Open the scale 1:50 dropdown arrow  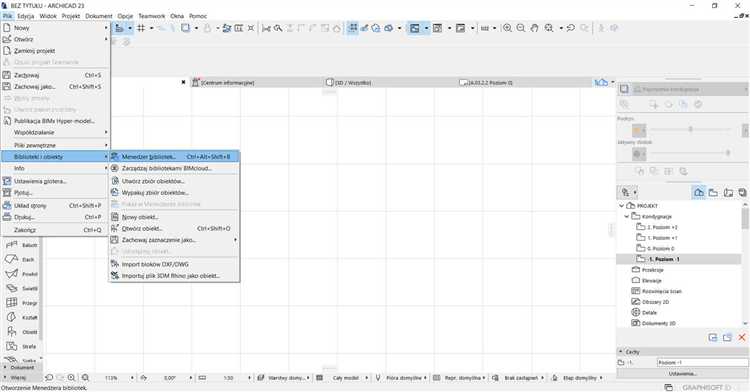point(249,378)
